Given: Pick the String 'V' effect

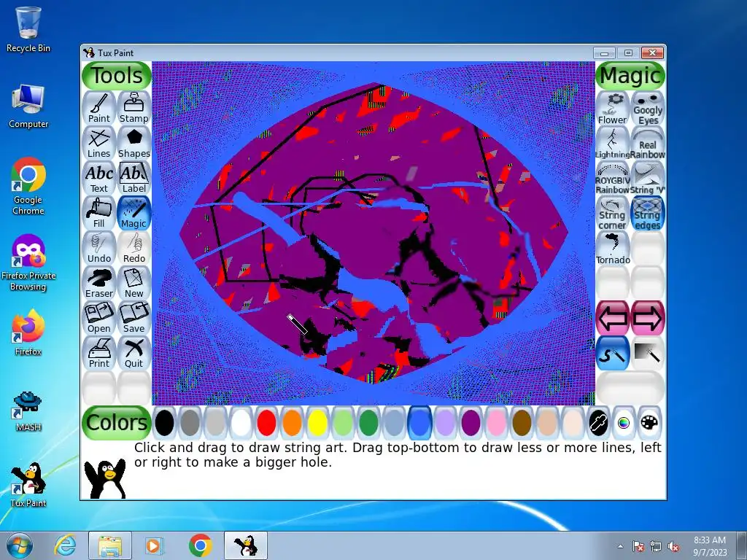Looking at the screenshot, I should tap(648, 178).
